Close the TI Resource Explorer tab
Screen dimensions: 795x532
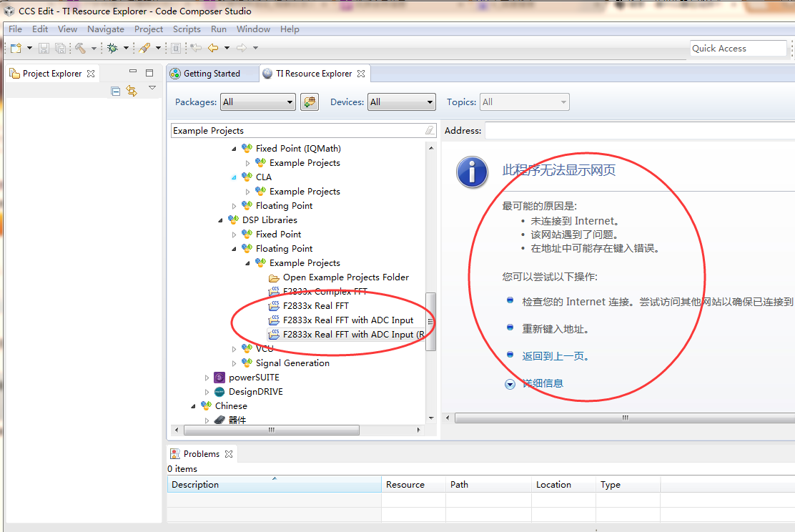[x=361, y=74]
